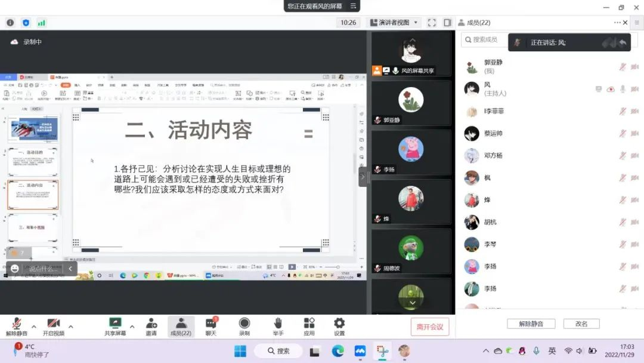
Task: Click the 离开会议 leave meeting button
Action: pos(429,327)
